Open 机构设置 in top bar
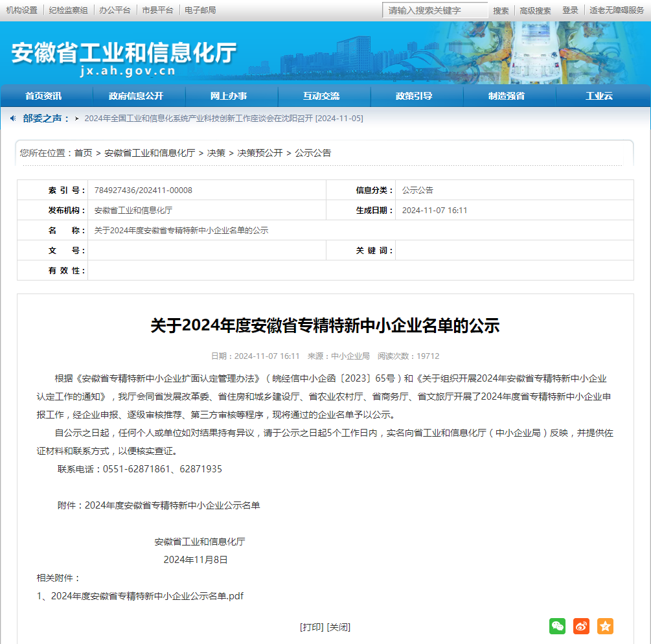This screenshot has height=644, width=651. 21,10
